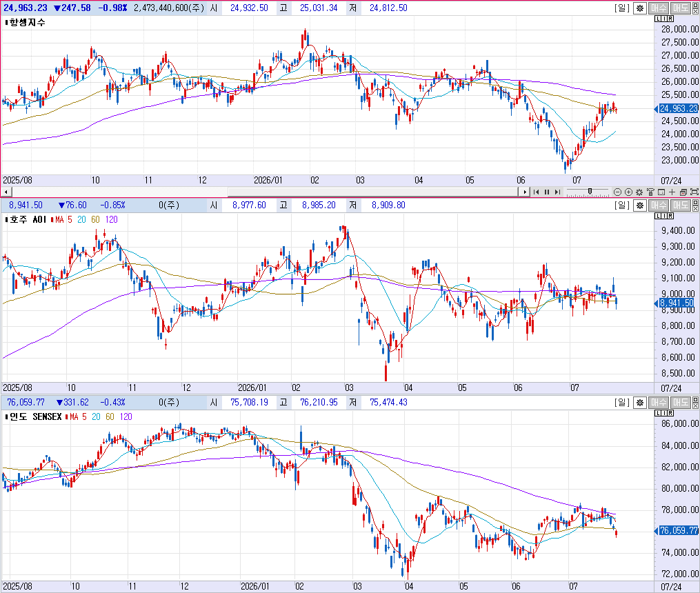700x593 pixels.
Task: Click the 매도 sell button on SENSEX chart
Action: click(x=681, y=403)
